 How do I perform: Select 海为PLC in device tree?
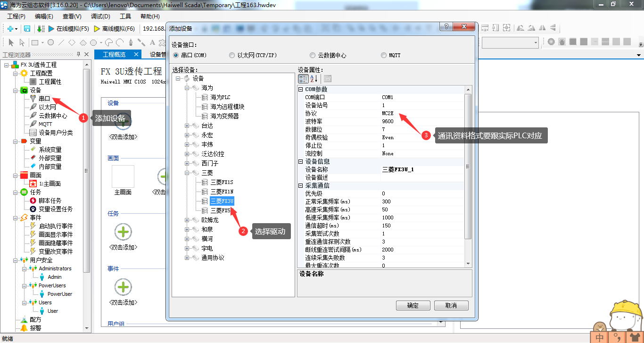(220, 97)
